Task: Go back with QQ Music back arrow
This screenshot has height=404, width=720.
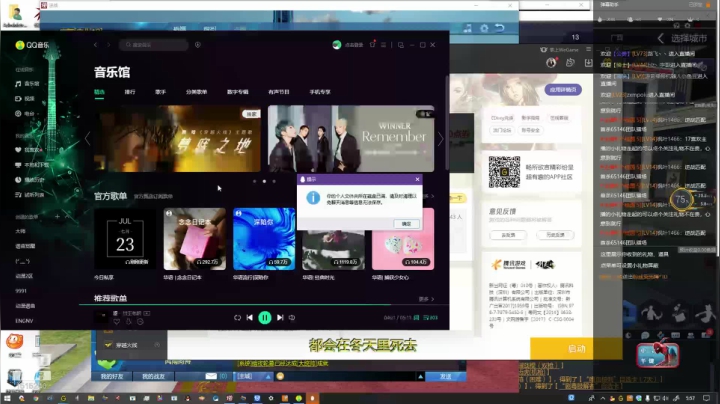Action: click(96, 45)
